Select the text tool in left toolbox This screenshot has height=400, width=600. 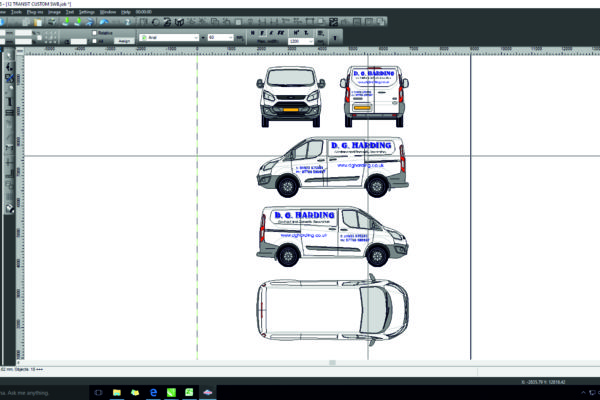(x=9, y=101)
